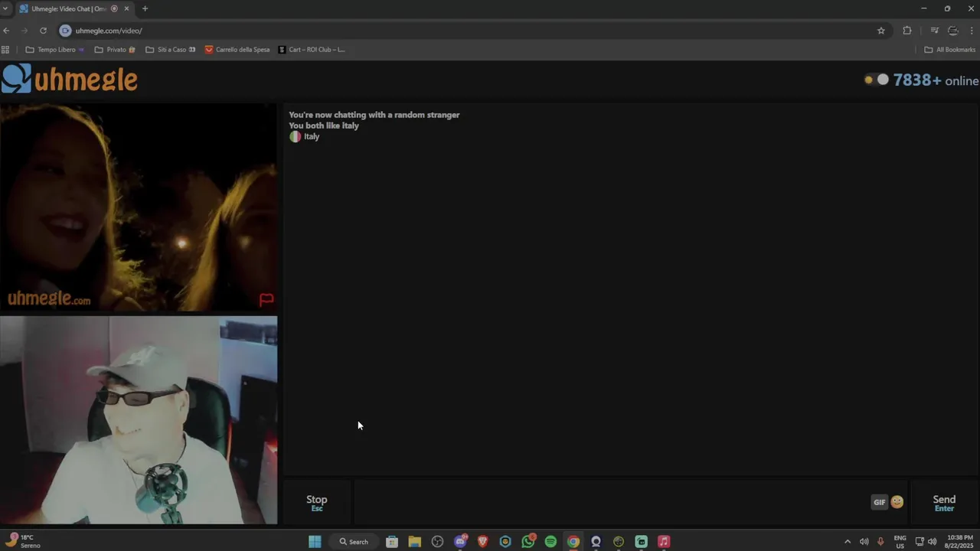
Task: Open a new browser tab
Action: tap(145, 8)
